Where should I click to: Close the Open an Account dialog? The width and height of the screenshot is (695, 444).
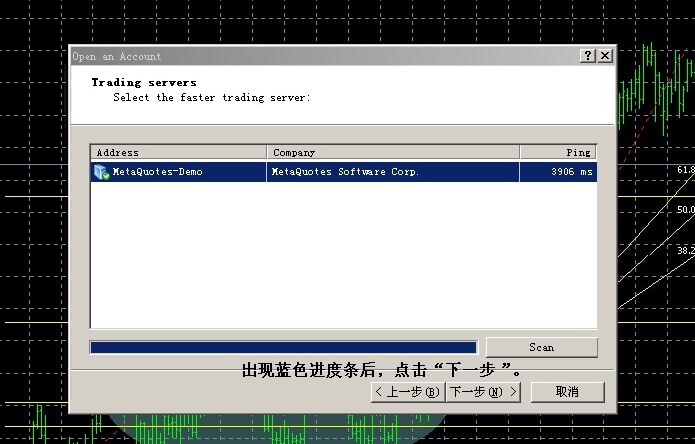click(x=605, y=56)
